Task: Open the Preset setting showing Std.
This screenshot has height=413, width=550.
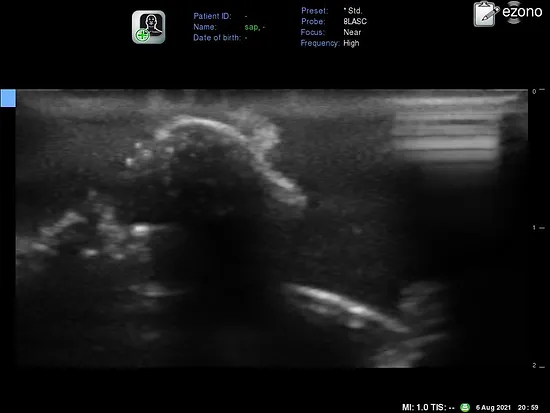Action: pos(332,11)
